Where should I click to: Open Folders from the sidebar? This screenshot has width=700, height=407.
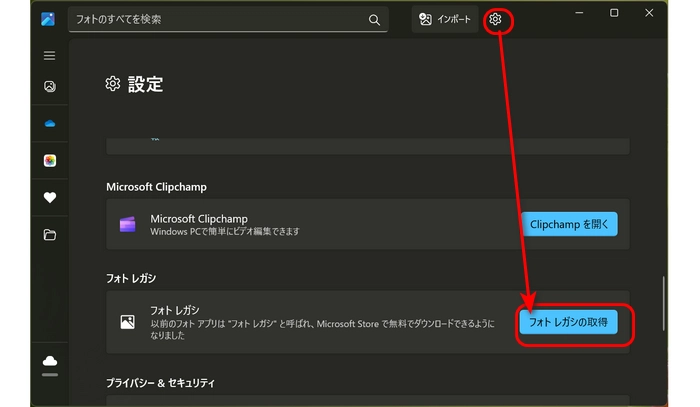[x=49, y=235]
